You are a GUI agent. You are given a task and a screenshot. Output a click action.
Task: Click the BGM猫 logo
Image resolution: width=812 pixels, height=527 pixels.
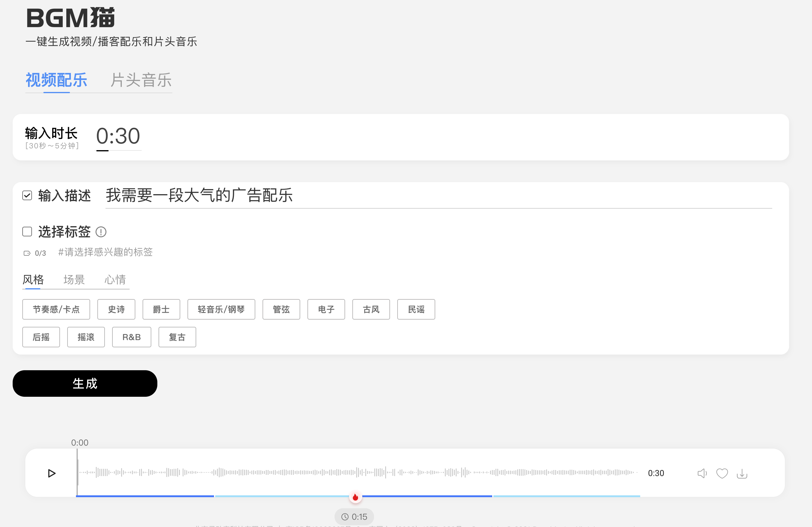(71, 18)
